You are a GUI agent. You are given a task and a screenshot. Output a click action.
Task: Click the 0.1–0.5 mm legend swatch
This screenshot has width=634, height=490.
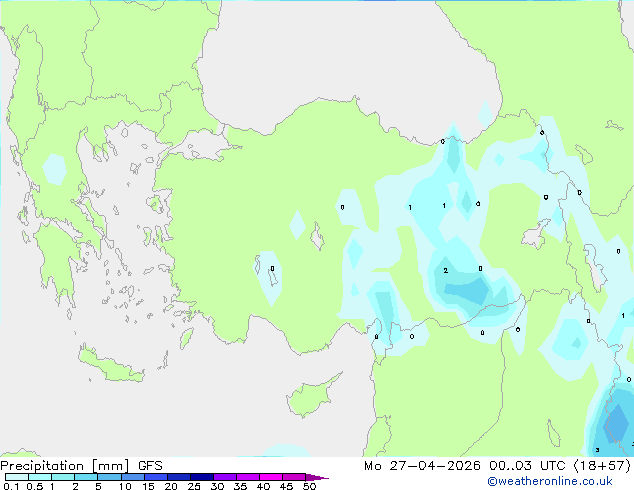tap(17, 477)
